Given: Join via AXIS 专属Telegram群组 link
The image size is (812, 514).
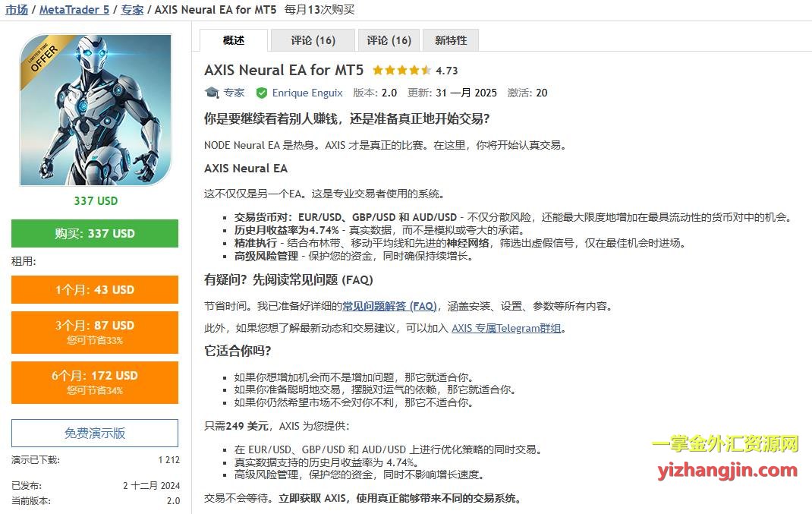Looking at the screenshot, I should point(506,328).
